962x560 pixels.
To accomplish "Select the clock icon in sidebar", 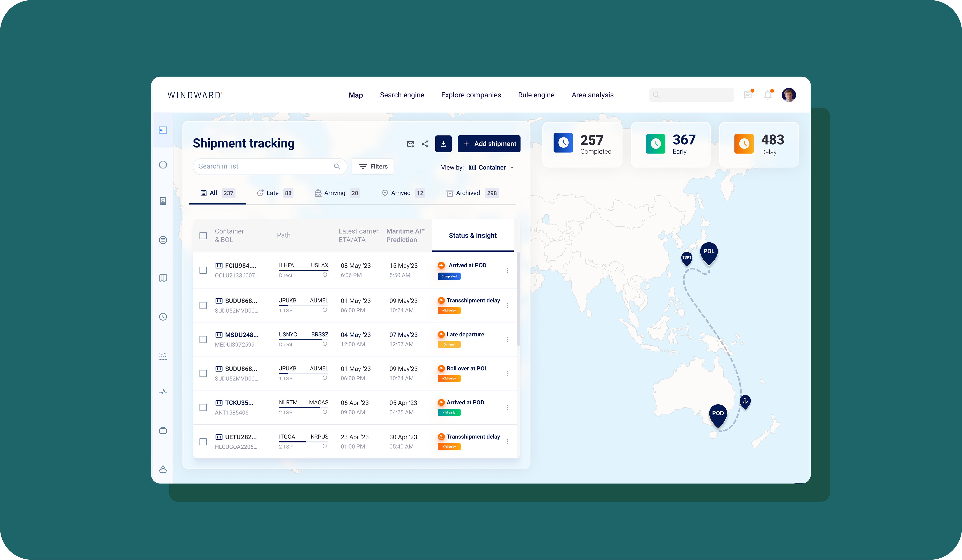I will pyautogui.click(x=163, y=317).
